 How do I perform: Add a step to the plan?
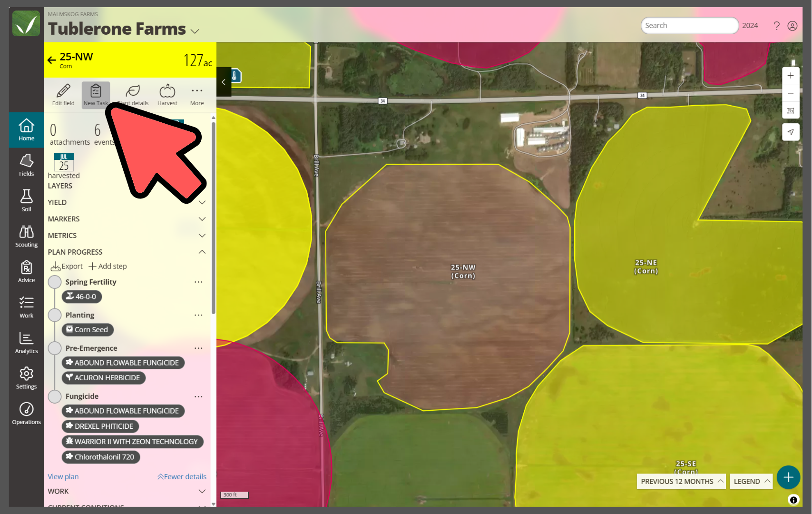coord(108,266)
